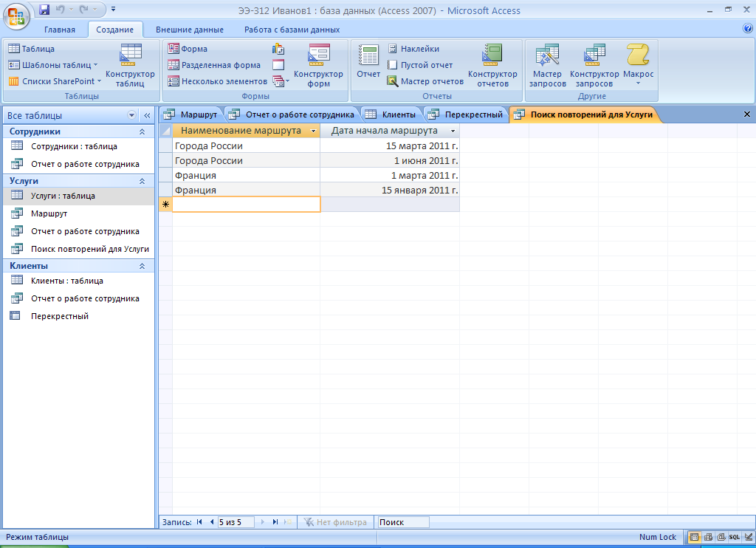Image resolution: width=756 pixels, height=548 pixels.
Task: Open the Наименование маршрута column filter arrow
Action: [x=313, y=131]
